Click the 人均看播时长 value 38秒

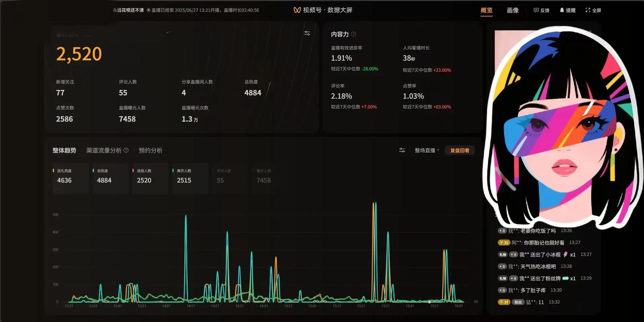click(409, 58)
